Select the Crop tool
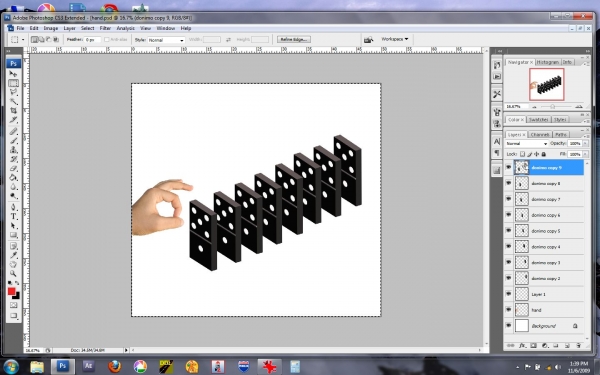600x375 pixels. click(x=13, y=110)
